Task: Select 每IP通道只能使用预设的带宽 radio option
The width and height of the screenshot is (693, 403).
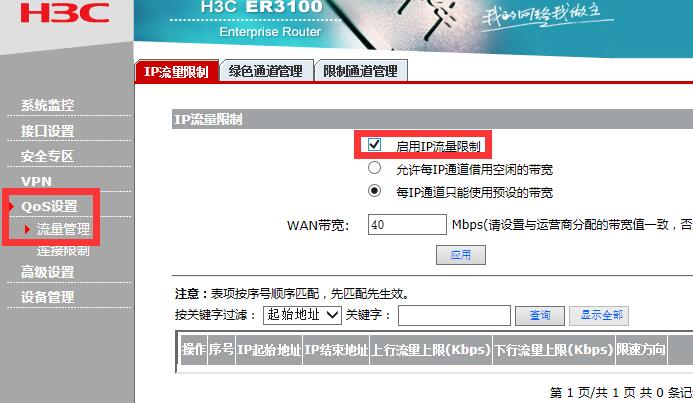Action: click(374, 191)
